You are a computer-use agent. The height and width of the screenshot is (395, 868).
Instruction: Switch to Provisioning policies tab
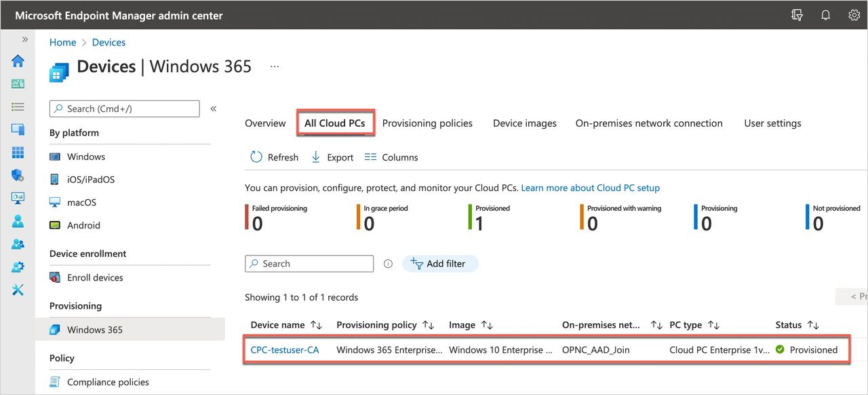[427, 123]
